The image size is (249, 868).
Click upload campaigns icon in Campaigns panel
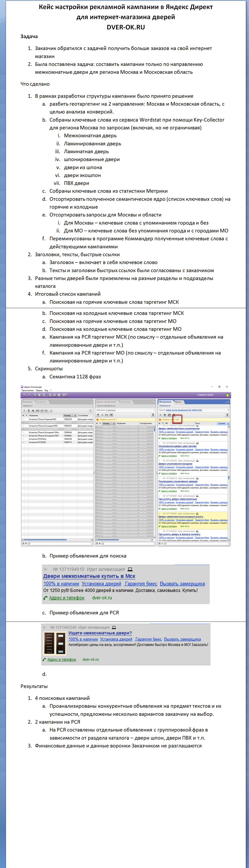coord(24,411)
